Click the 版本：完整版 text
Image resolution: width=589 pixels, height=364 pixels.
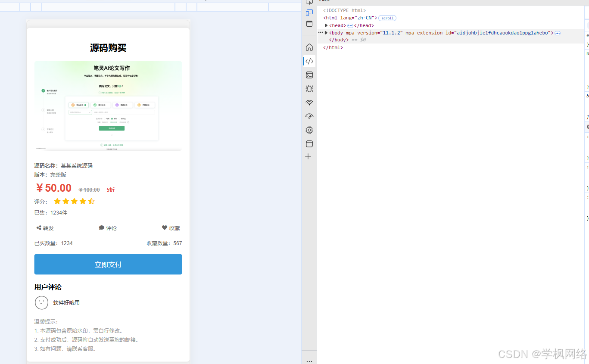50,175
